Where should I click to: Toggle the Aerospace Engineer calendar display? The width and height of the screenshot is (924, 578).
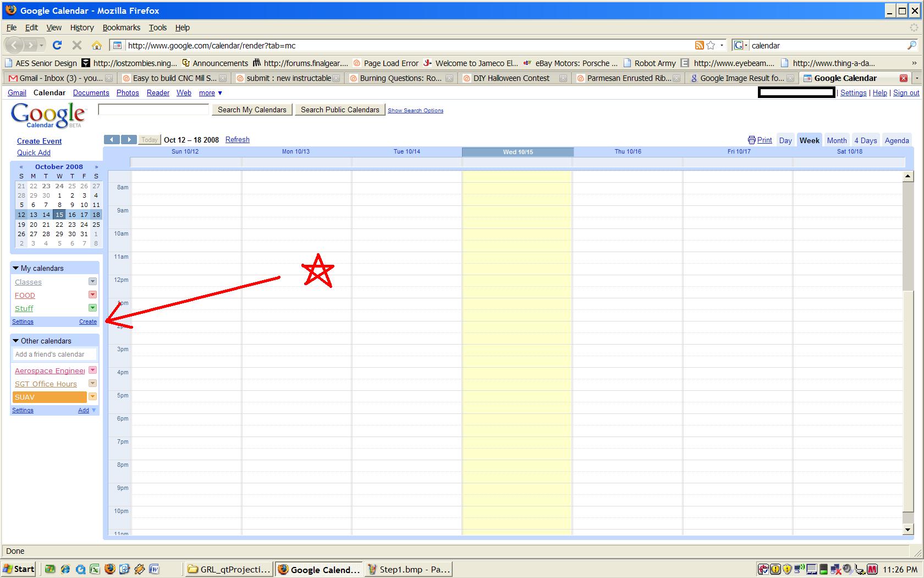(x=50, y=370)
